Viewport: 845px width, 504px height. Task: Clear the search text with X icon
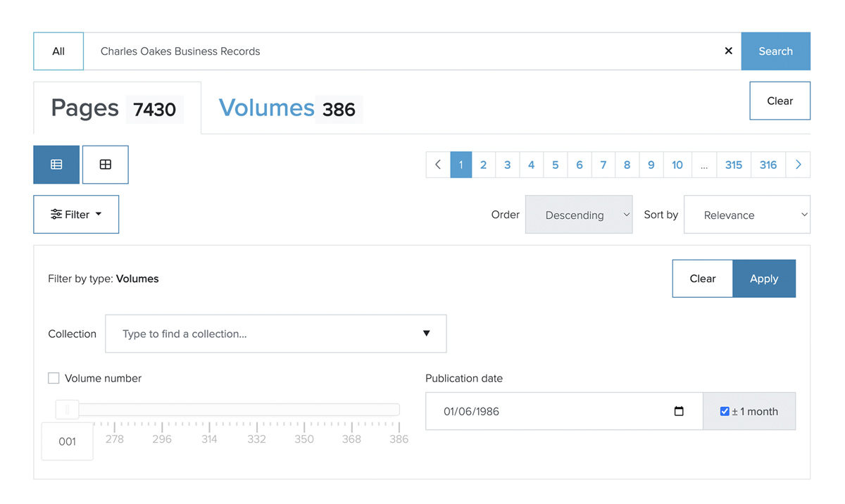pyautogui.click(x=728, y=51)
